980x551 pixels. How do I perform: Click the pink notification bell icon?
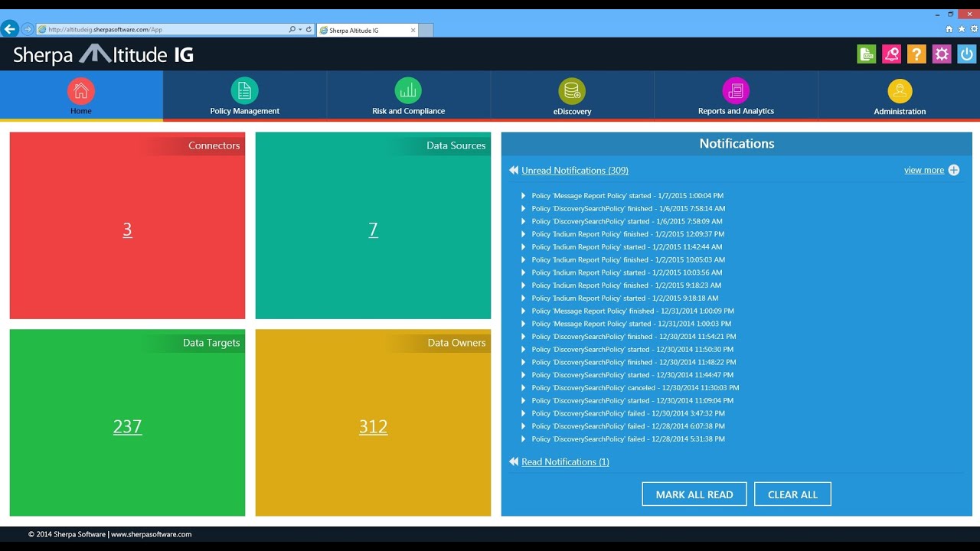(891, 54)
